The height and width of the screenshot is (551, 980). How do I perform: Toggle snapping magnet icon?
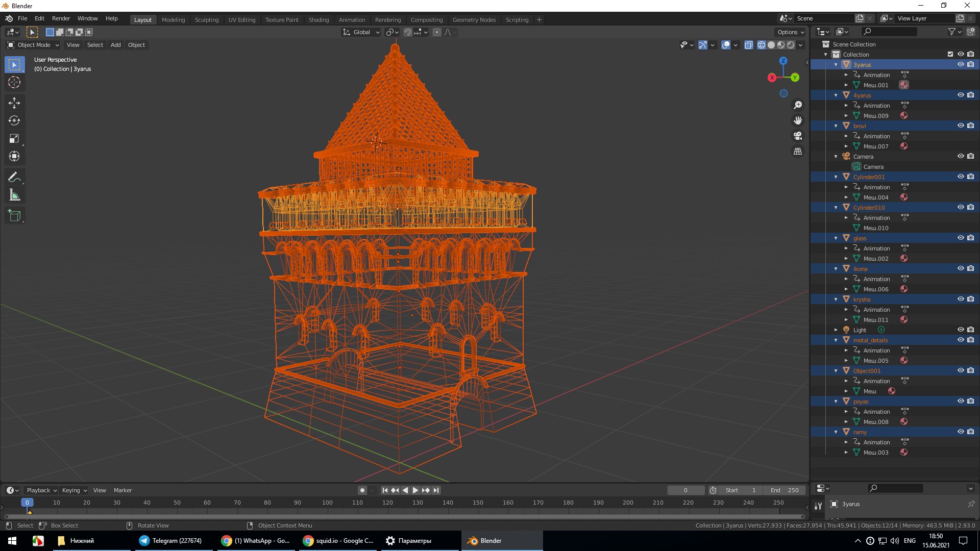pos(408,32)
